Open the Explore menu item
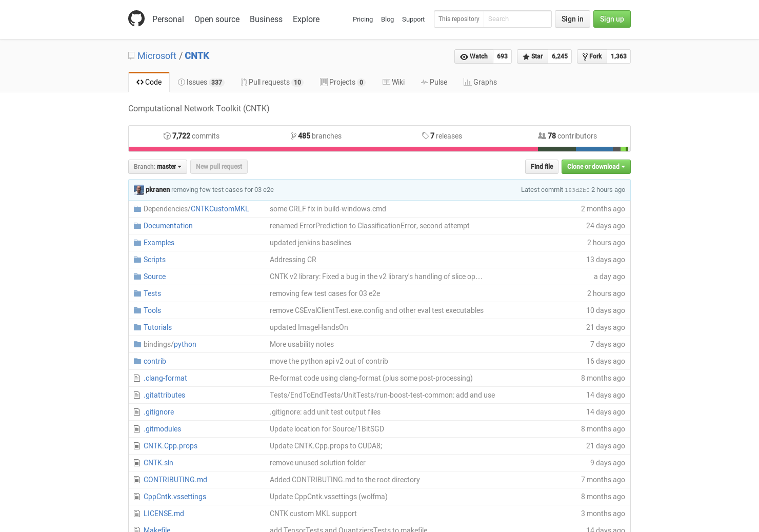The height and width of the screenshot is (532, 759). [x=306, y=19]
